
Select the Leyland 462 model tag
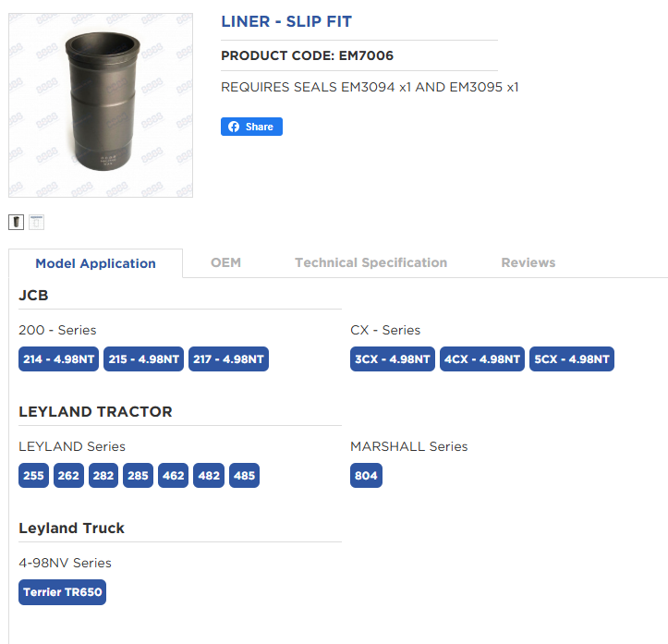pyautogui.click(x=174, y=476)
